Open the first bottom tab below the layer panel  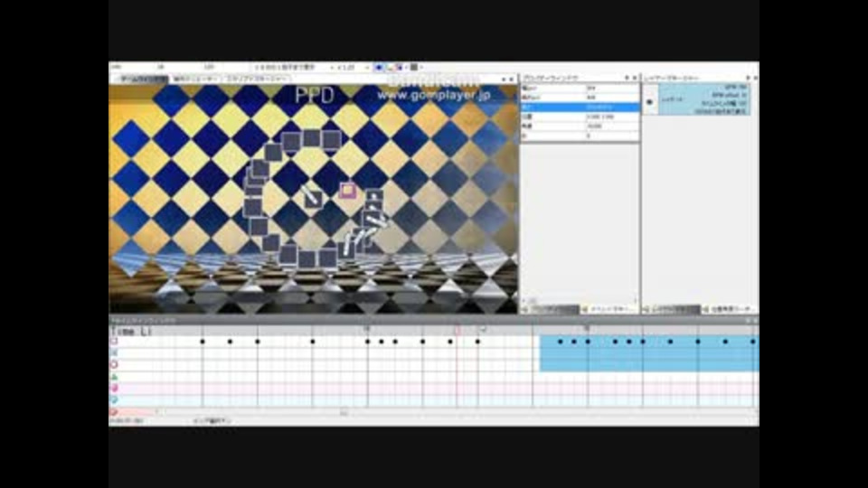(x=673, y=309)
